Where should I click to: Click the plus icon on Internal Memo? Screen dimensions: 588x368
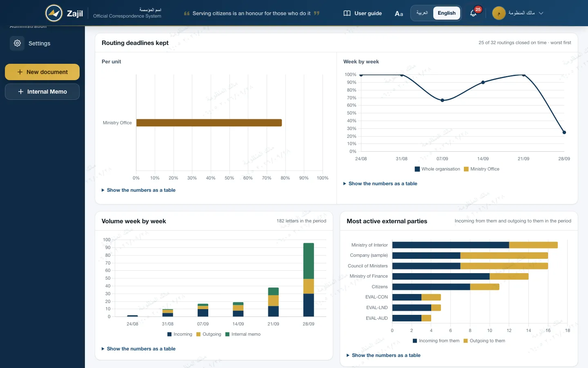(x=20, y=92)
